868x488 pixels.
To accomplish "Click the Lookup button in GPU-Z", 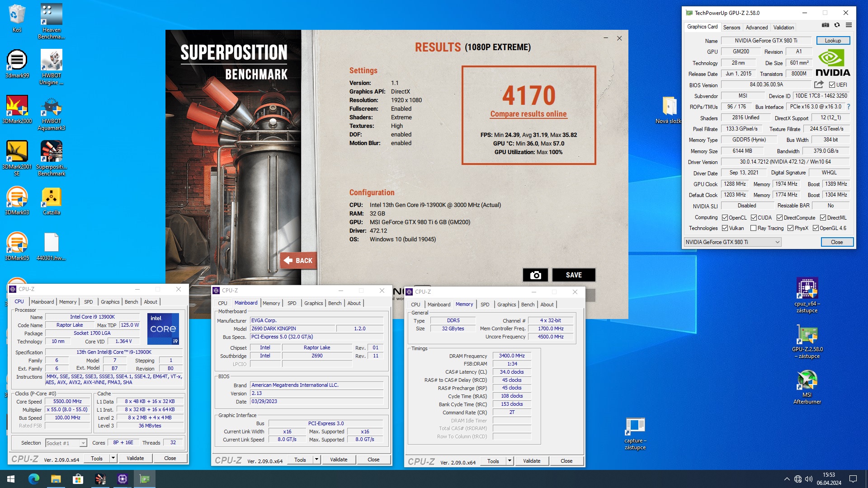I will [x=833, y=41].
